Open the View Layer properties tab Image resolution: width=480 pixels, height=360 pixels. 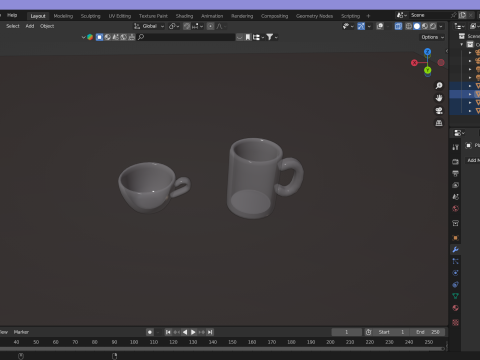point(455,185)
